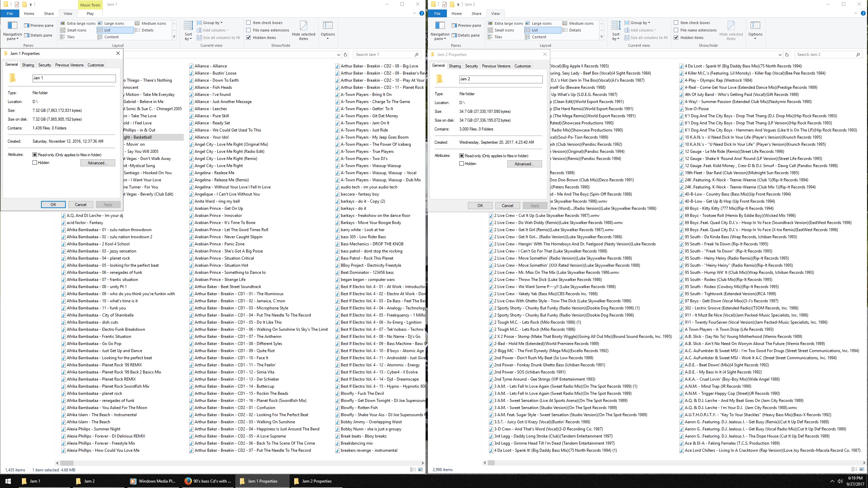
Task: Select Extra large icons layout in Jam 1
Action: coord(78,23)
